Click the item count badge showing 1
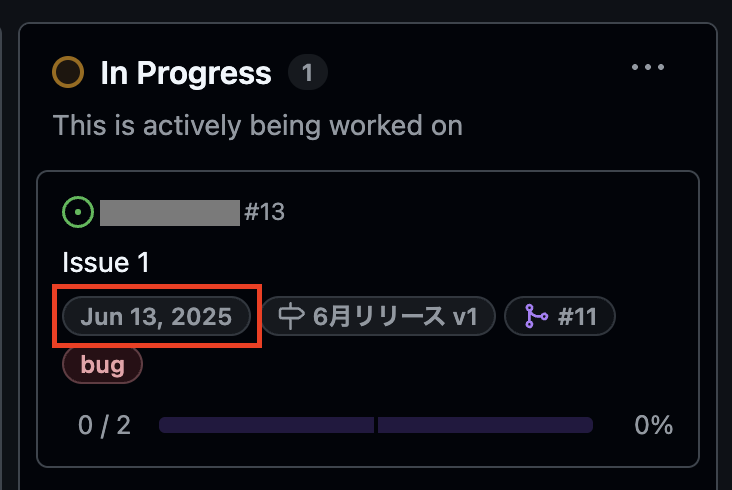732x490 pixels. (308, 73)
